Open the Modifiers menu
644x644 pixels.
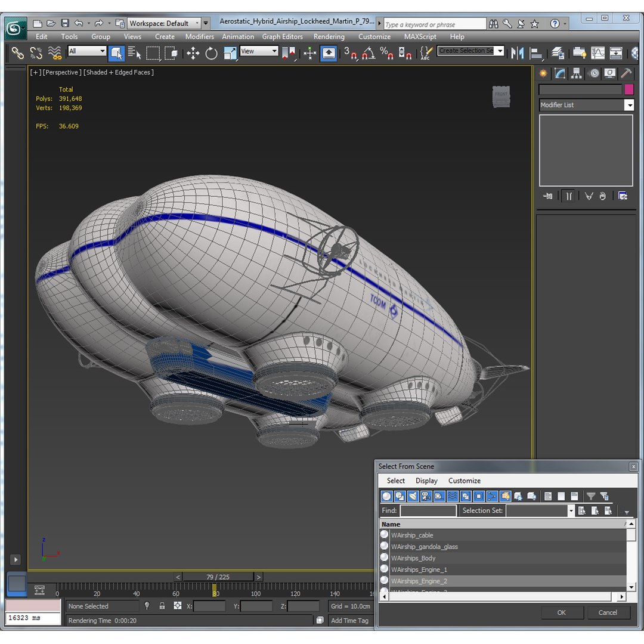[200, 36]
